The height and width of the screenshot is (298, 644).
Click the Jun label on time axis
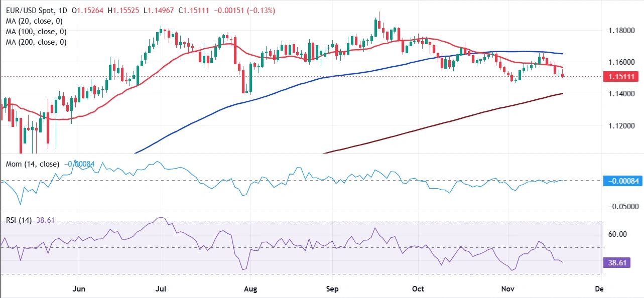(79, 289)
